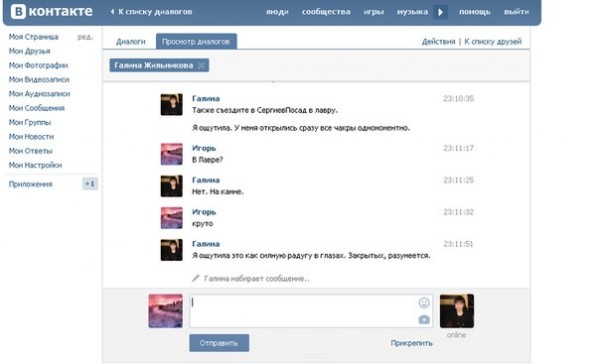Open Галина's large online avatar photo
Image resolution: width=600 pixels, height=364 pixels.
pyautogui.click(x=457, y=311)
